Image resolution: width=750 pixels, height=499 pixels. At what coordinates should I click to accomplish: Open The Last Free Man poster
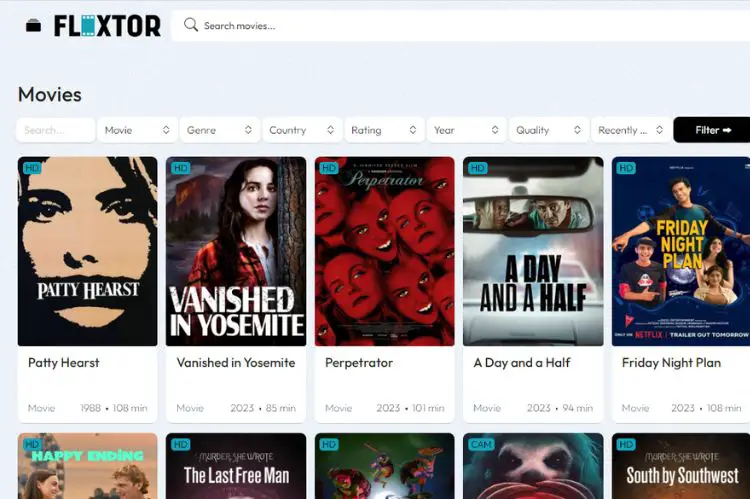tap(236, 466)
